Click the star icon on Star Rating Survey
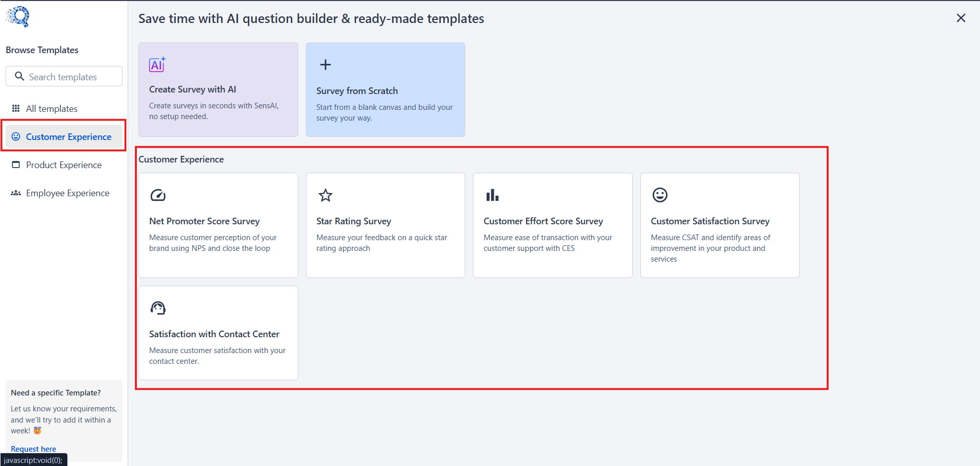This screenshot has width=980, height=466. point(325,195)
